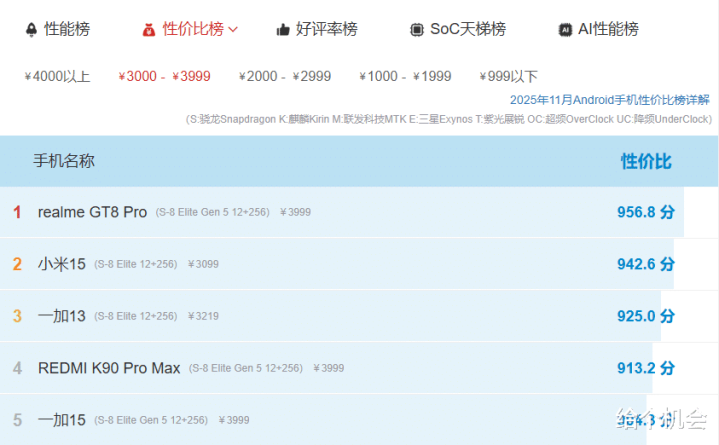The image size is (719, 445).
Task: Click the 手机名称 column header
Action: [64, 161]
